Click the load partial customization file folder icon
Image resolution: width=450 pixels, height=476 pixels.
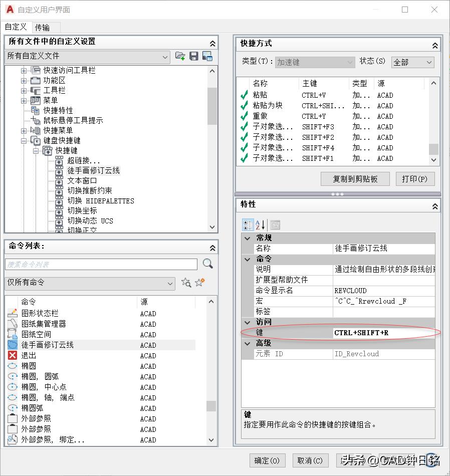[x=180, y=56]
